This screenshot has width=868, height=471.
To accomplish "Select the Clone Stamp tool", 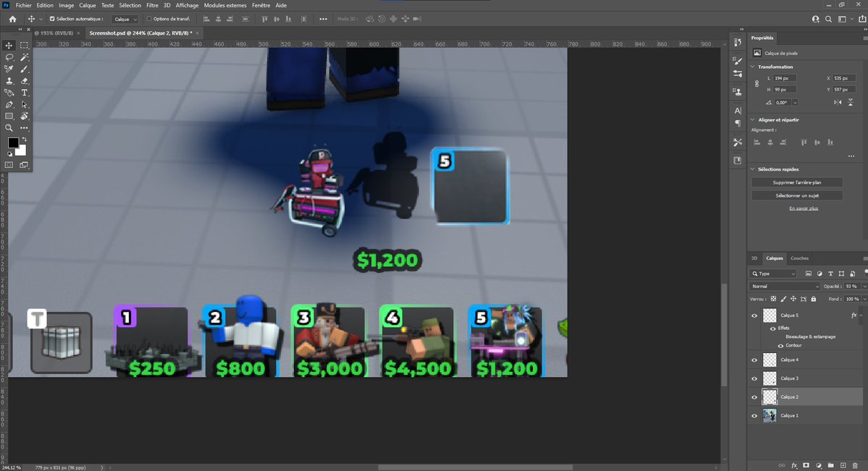I will point(9,81).
